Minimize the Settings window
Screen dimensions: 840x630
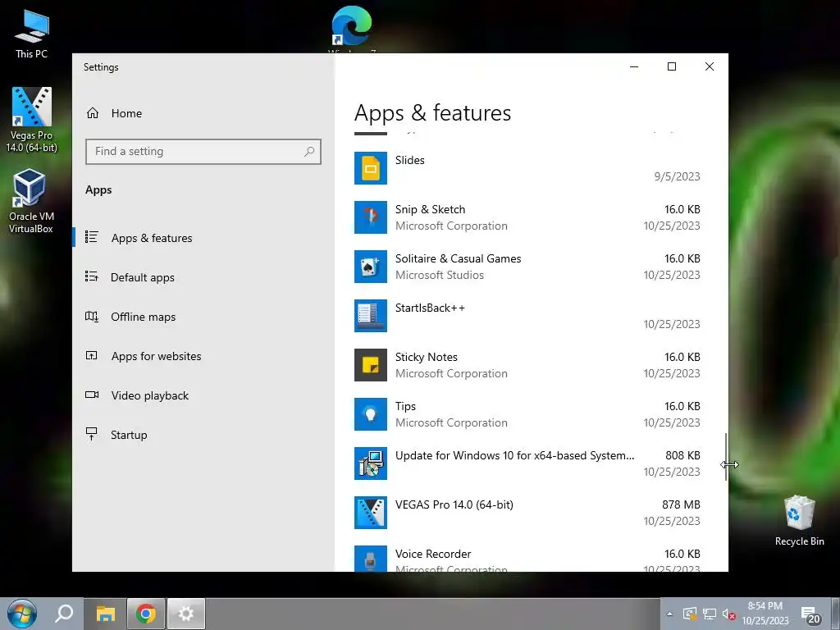[634, 66]
